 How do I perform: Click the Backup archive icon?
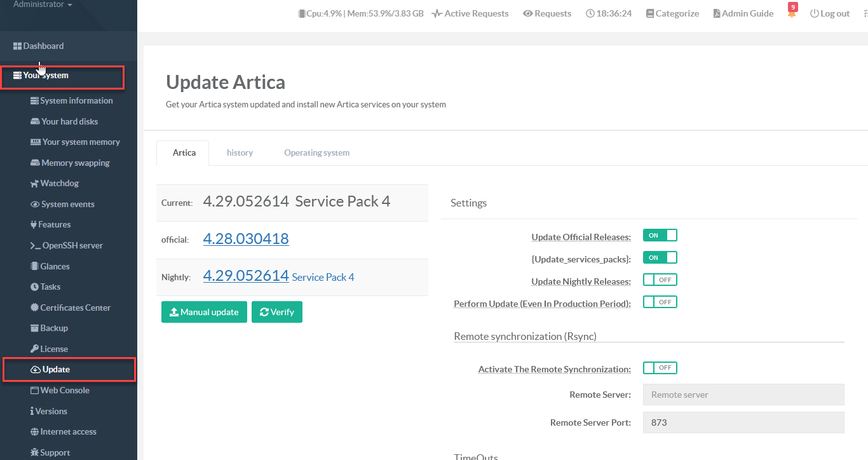[35, 328]
